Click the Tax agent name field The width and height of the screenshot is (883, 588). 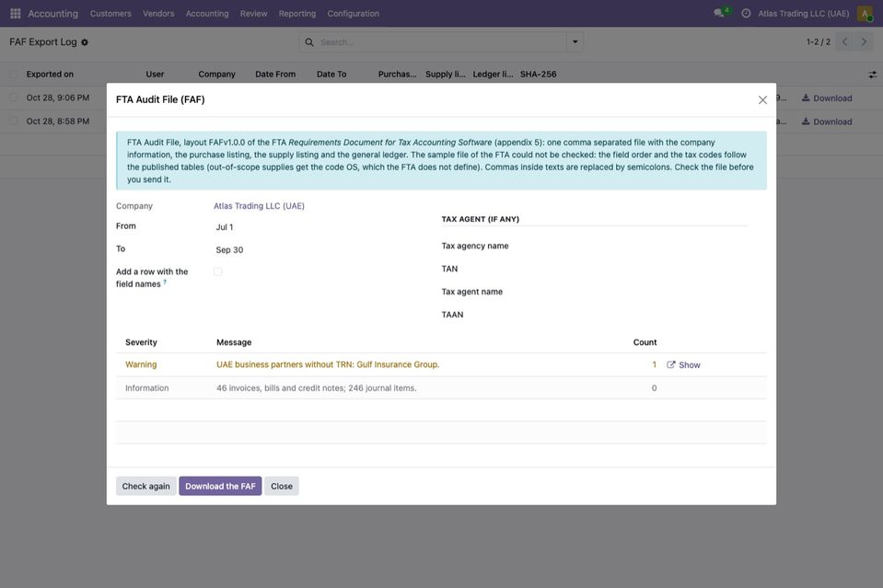[x=644, y=292]
